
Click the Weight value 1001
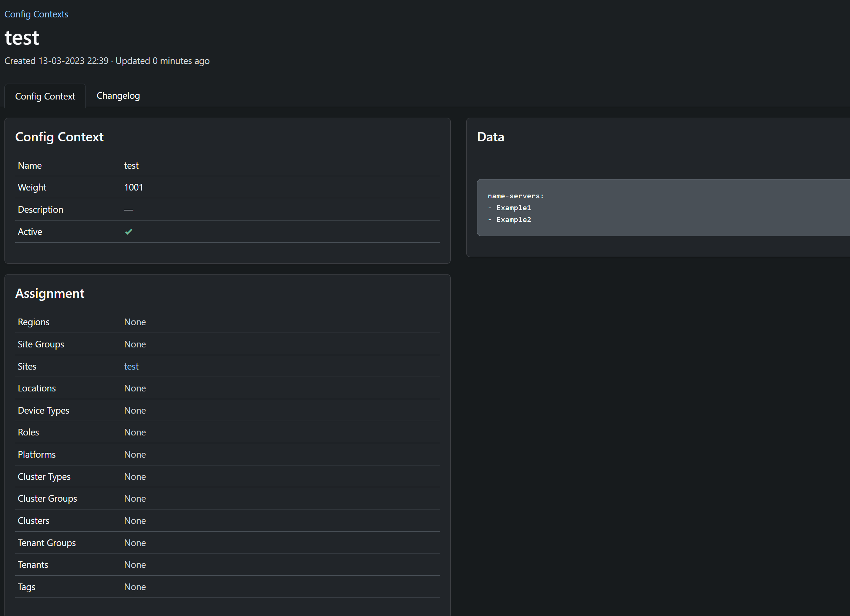[x=134, y=187]
